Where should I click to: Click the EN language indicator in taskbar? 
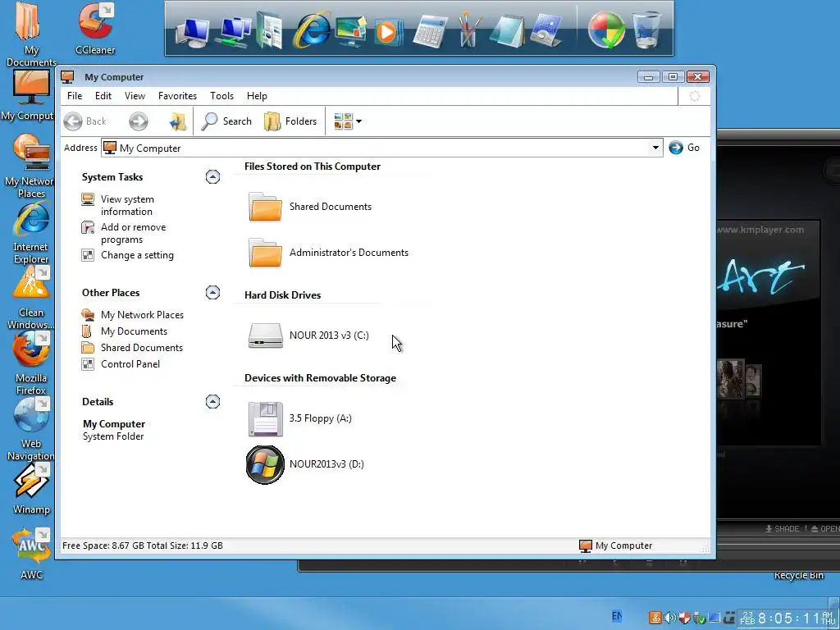(x=617, y=616)
